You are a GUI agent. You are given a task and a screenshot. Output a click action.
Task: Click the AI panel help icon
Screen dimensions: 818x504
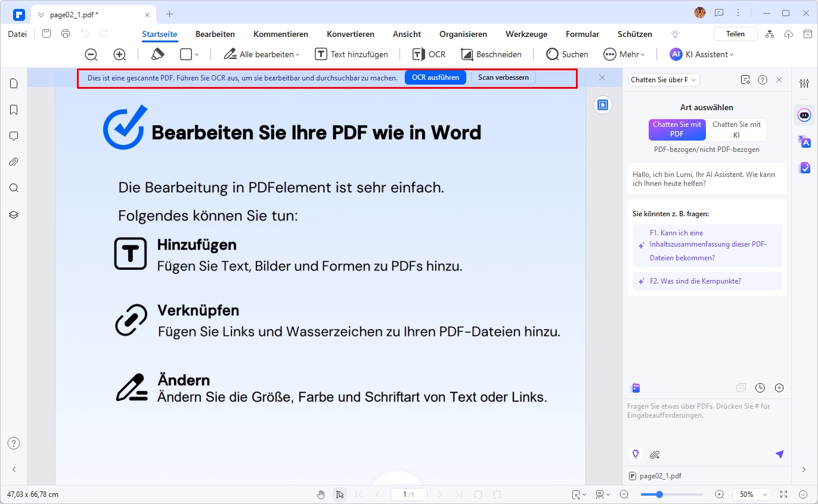click(x=762, y=79)
